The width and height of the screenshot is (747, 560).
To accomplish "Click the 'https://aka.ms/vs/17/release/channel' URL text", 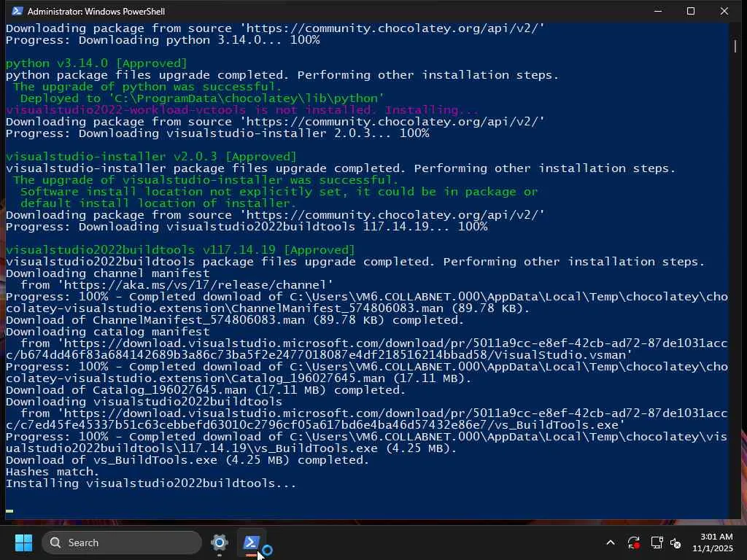I will [x=195, y=285].
